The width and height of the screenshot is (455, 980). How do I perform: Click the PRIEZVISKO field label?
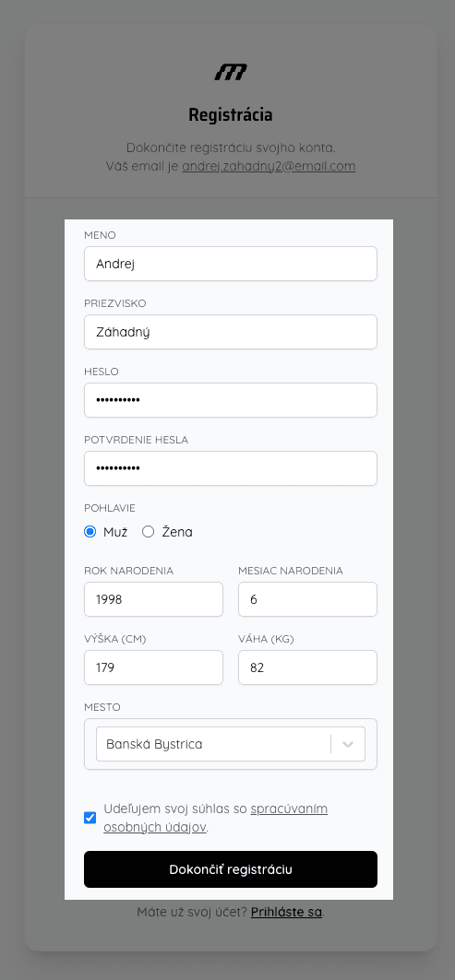(115, 303)
